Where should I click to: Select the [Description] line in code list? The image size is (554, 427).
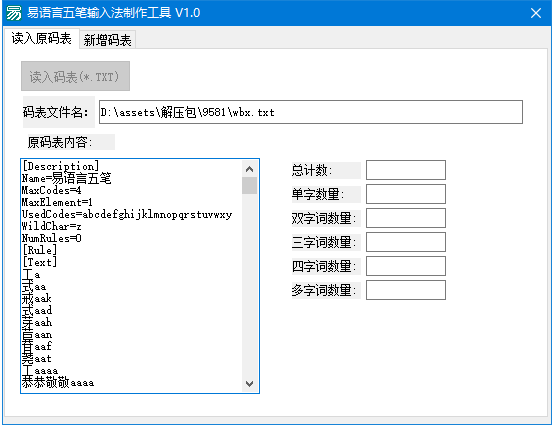[x=60, y=166]
